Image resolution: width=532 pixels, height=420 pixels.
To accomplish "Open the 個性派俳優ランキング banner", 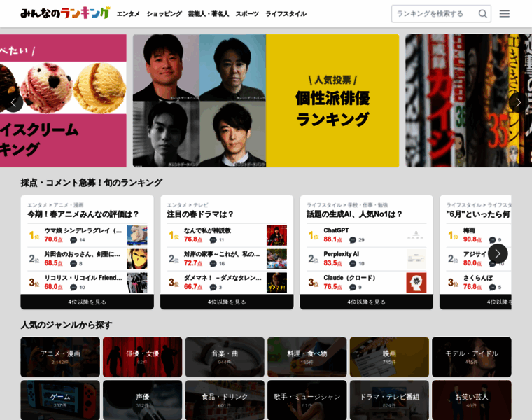I will [266, 100].
